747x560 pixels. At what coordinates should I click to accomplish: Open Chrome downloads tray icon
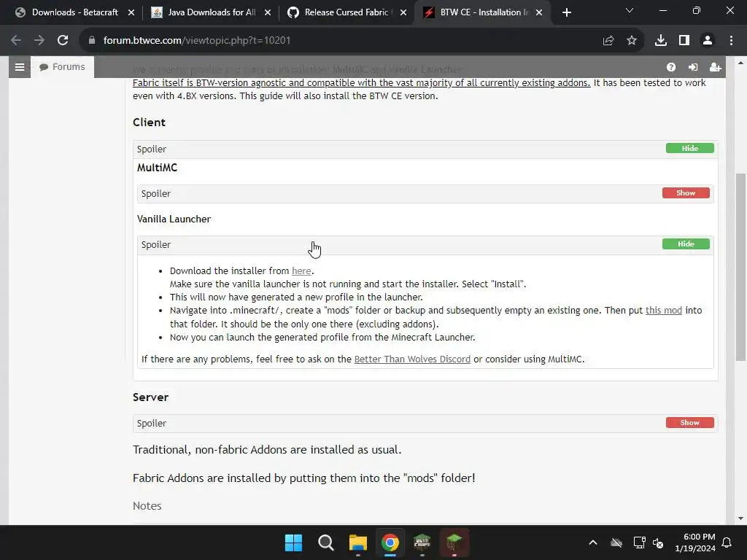click(x=661, y=41)
